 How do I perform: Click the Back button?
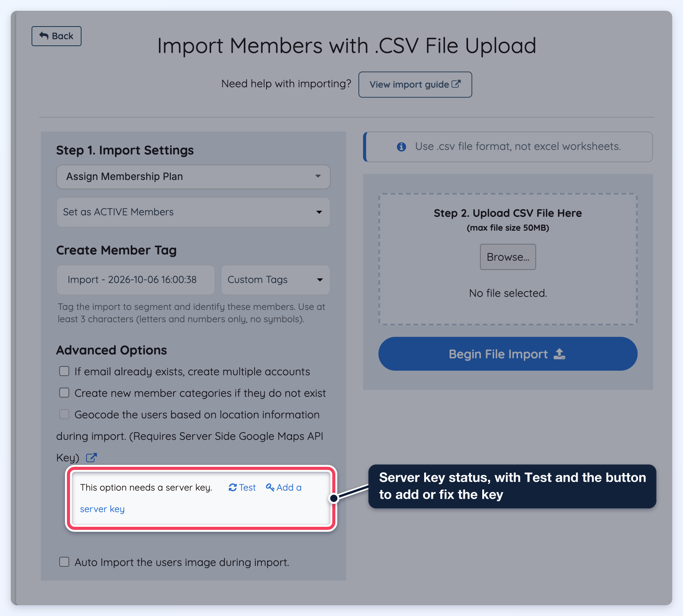[x=57, y=36]
